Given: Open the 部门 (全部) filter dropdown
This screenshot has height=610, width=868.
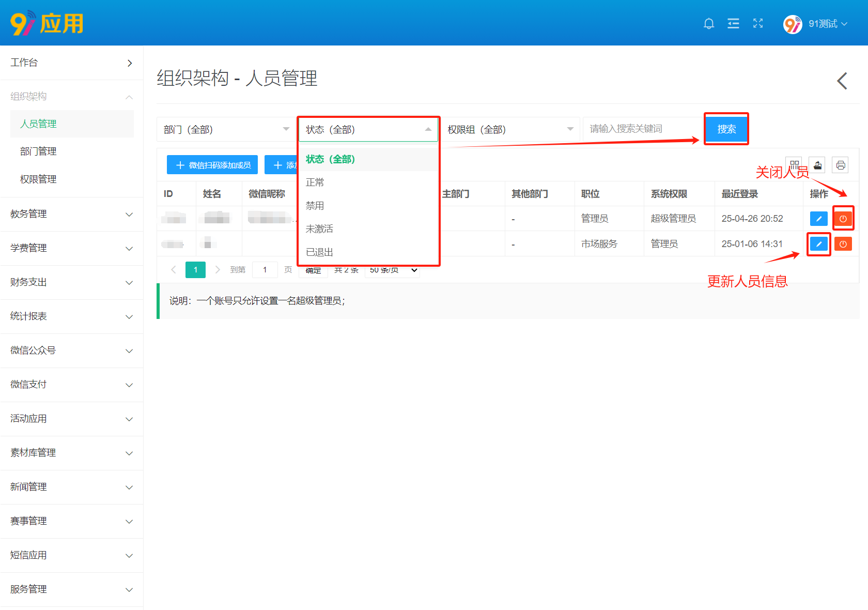Looking at the screenshot, I should coord(226,129).
